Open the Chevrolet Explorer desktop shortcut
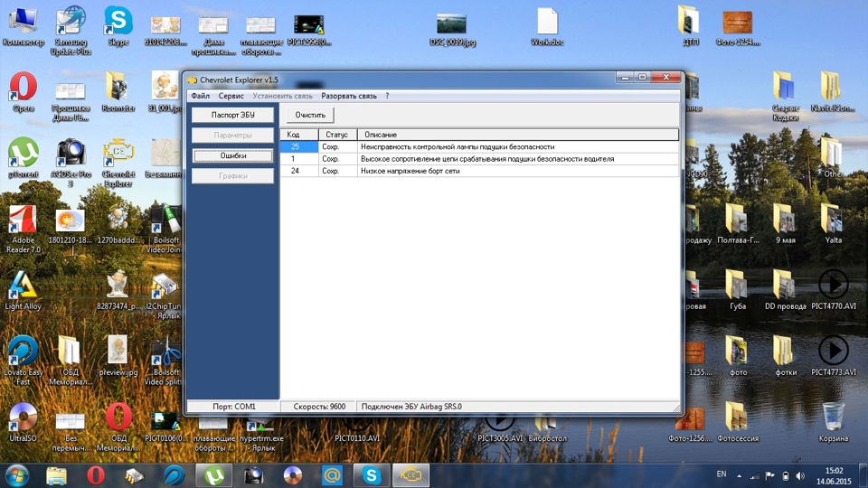868x488 pixels. click(x=118, y=162)
